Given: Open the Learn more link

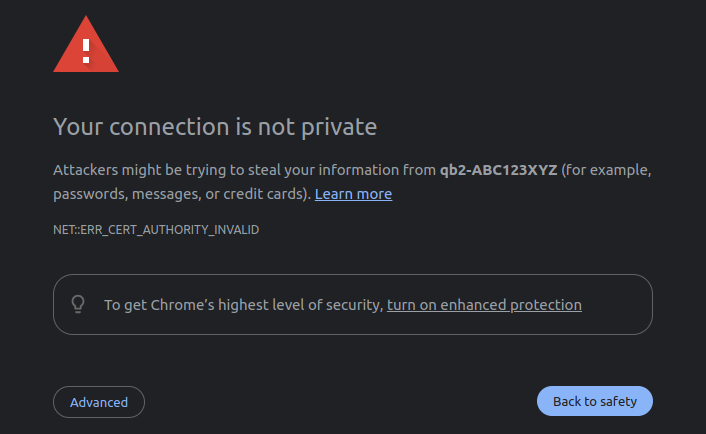Looking at the screenshot, I should click(x=353, y=194).
